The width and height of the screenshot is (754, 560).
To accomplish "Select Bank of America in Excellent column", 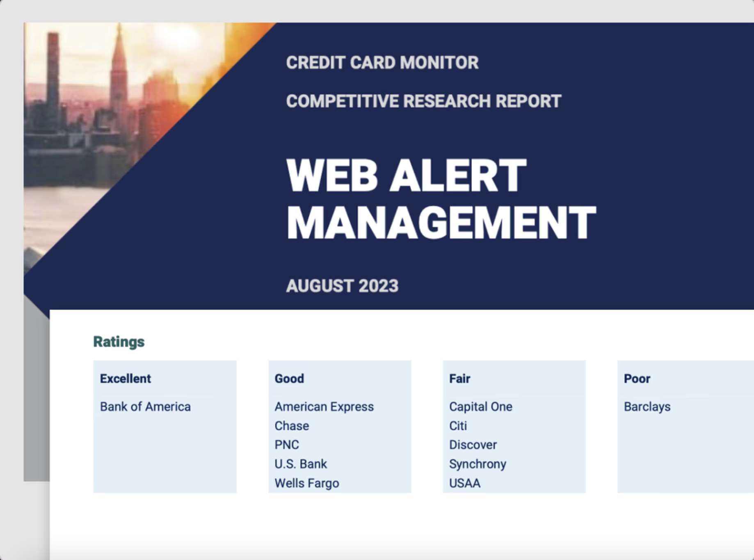I will coord(145,407).
